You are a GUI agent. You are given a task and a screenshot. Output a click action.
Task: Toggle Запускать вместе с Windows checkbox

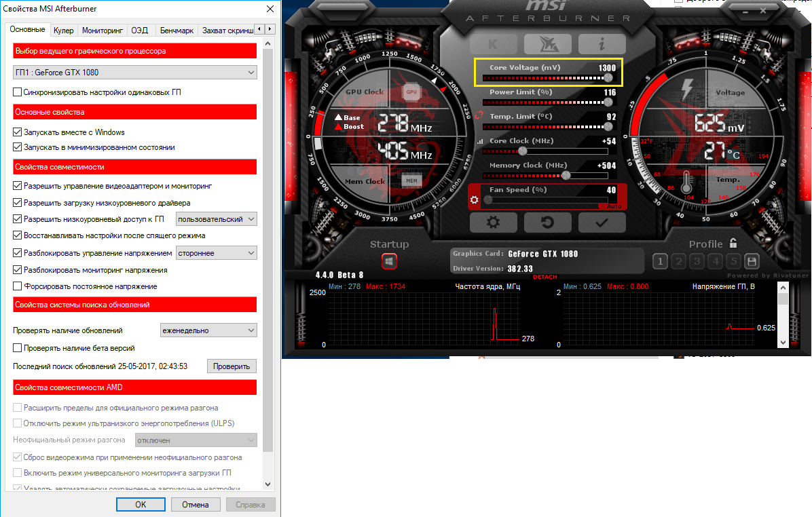pyautogui.click(x=17, y=132)
